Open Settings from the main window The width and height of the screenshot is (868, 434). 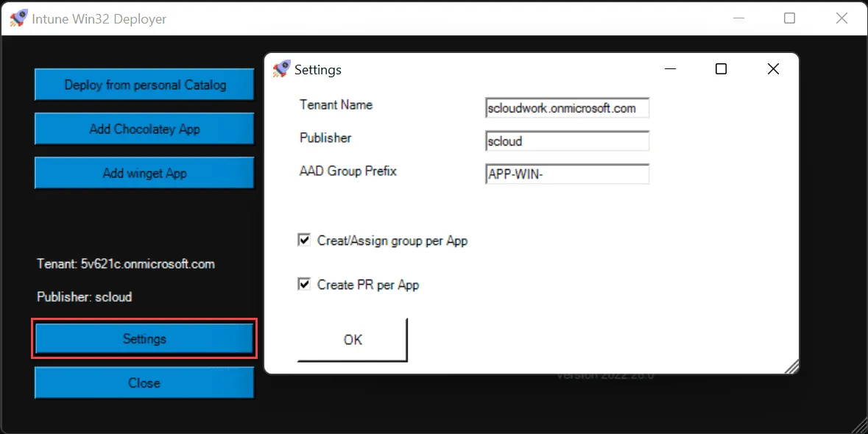(x=144, y=338)
